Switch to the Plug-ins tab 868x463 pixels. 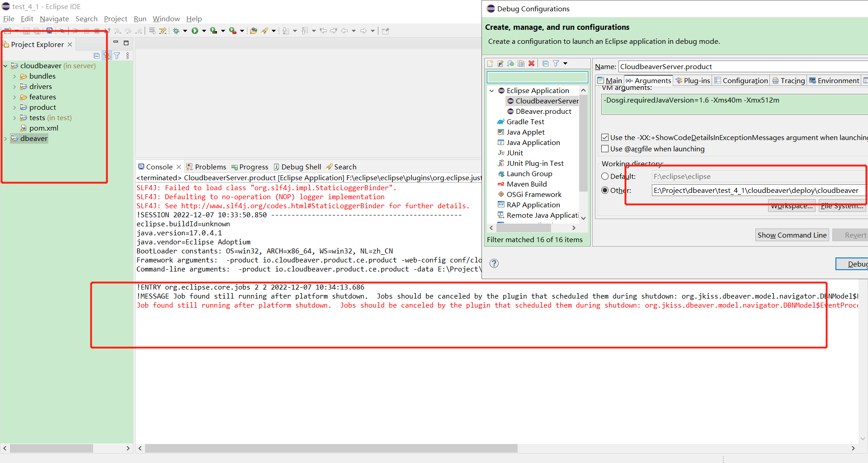point(693,80)
